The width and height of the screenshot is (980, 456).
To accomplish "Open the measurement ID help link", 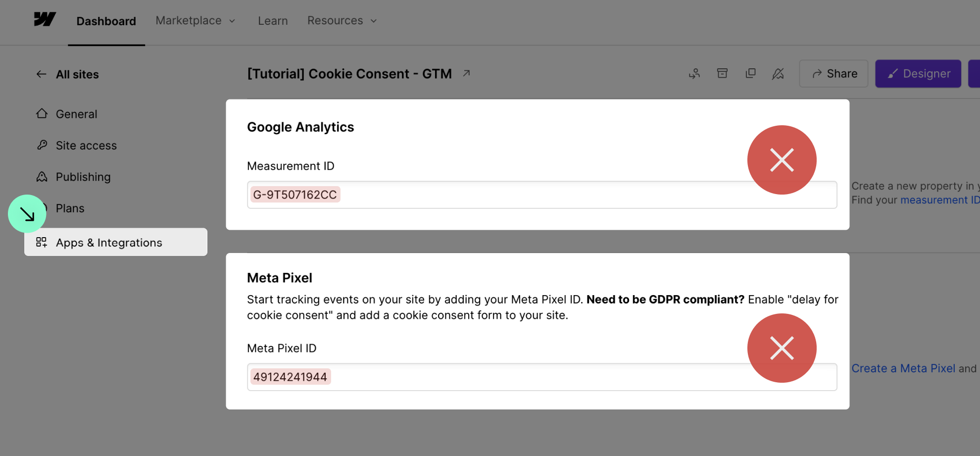I will (940, 200).
